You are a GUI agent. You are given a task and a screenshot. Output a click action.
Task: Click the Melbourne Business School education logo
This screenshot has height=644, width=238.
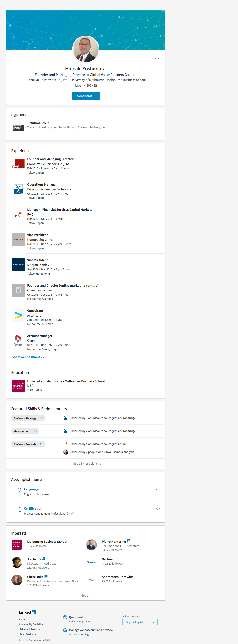[18, 386]
